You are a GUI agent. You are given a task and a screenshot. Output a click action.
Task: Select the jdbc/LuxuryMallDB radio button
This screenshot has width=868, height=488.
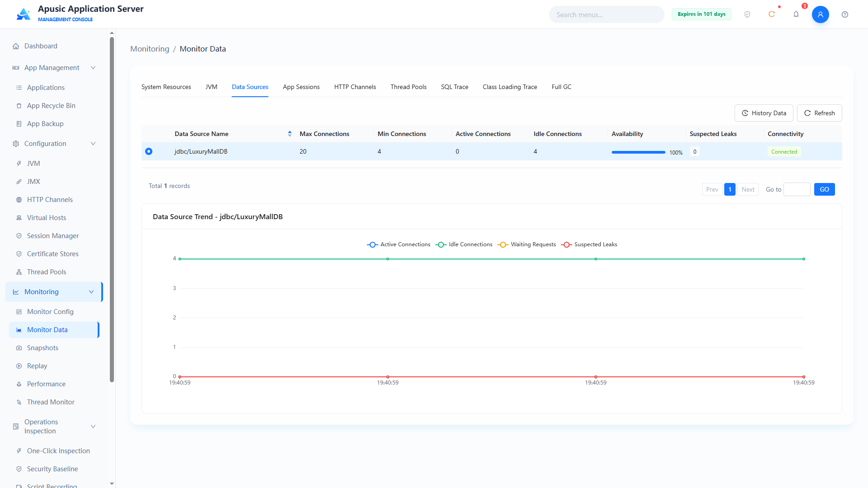click(149, 151)
